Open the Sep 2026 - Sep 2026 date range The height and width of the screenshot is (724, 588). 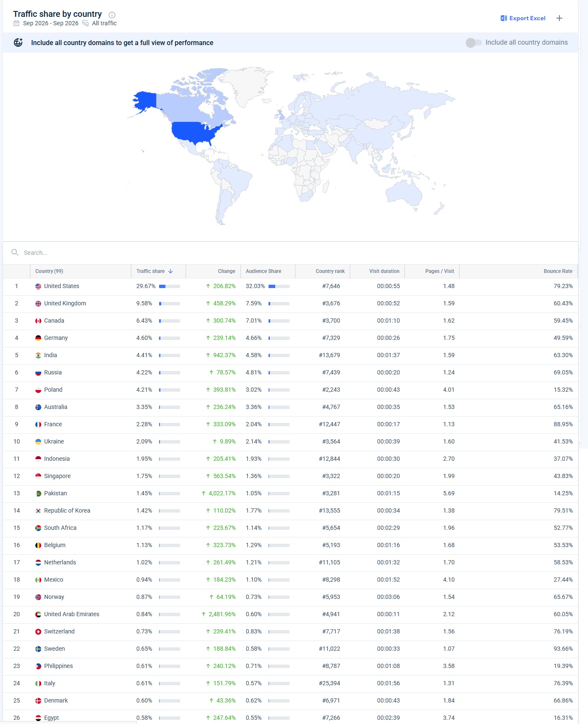tap(51, 23)
